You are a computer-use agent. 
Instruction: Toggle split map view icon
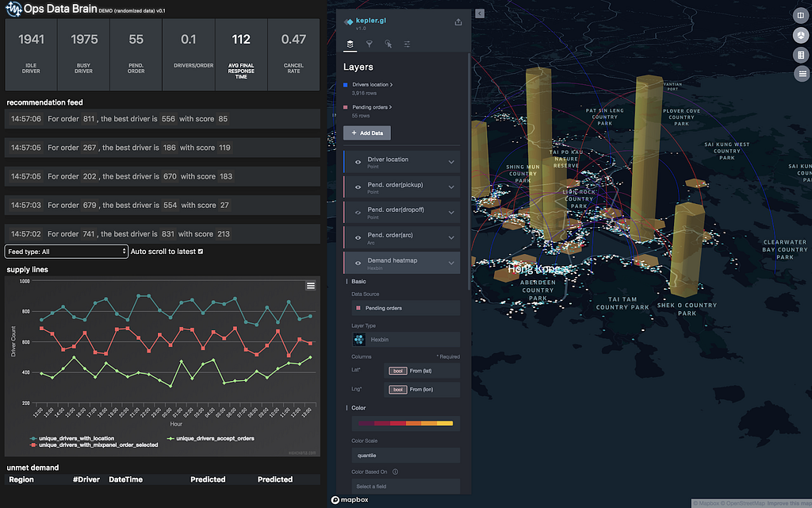(x=801, y=16)
